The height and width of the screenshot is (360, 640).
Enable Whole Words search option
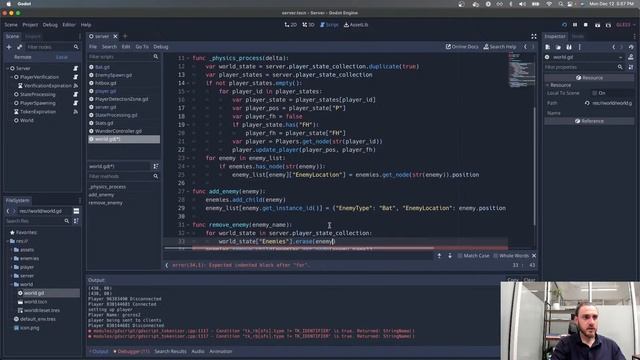coord(511,256)
